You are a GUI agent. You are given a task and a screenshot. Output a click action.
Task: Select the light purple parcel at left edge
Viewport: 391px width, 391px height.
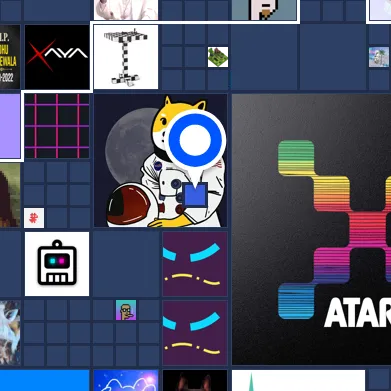(10, 126)
